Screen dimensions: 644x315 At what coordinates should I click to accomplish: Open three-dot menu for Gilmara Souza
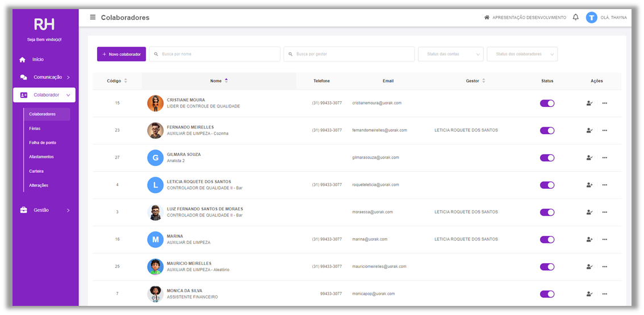(605, 157)
